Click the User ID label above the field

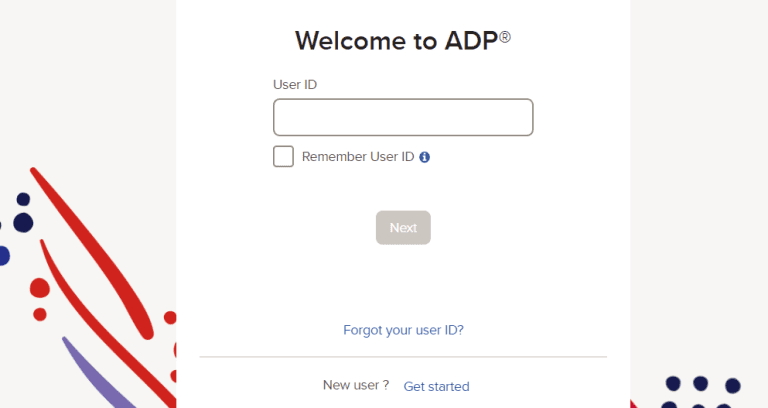(295, 85)
